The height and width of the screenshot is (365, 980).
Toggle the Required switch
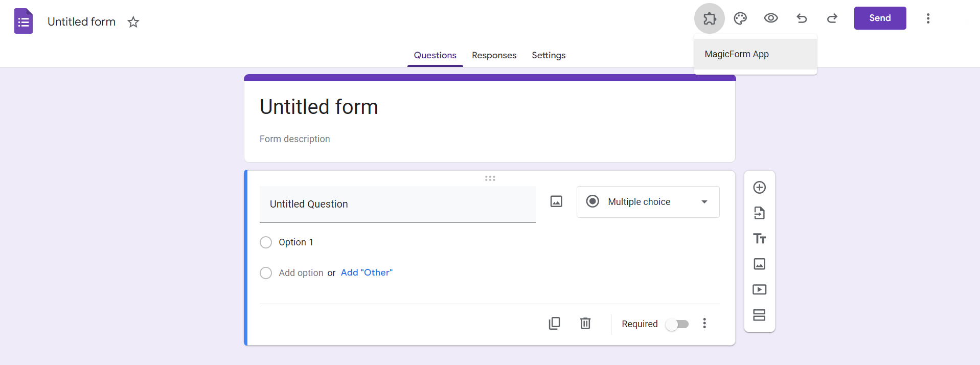pos(677,324)
